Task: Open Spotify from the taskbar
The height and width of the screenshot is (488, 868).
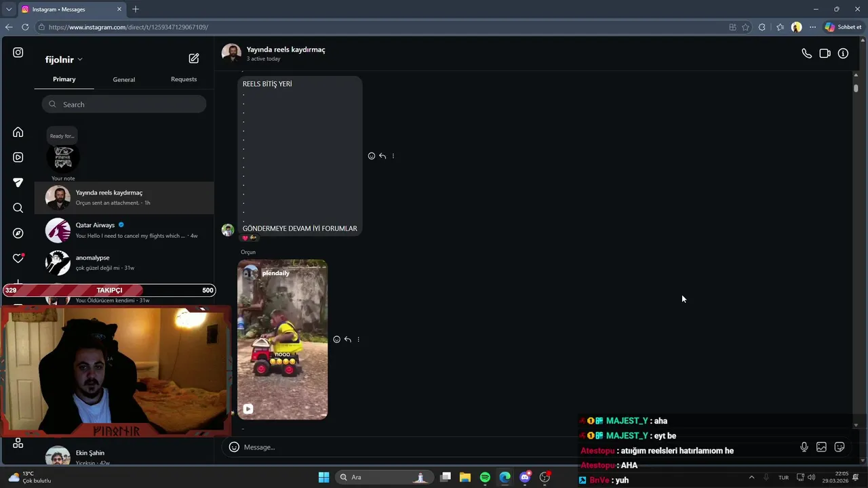Action: click(x=485, y=477)
